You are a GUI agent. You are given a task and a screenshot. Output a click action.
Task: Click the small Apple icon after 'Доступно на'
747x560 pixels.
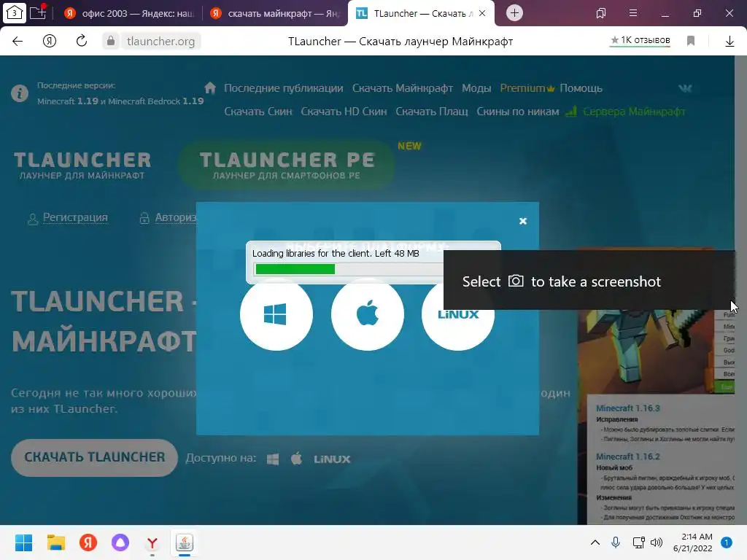point(296,459)
